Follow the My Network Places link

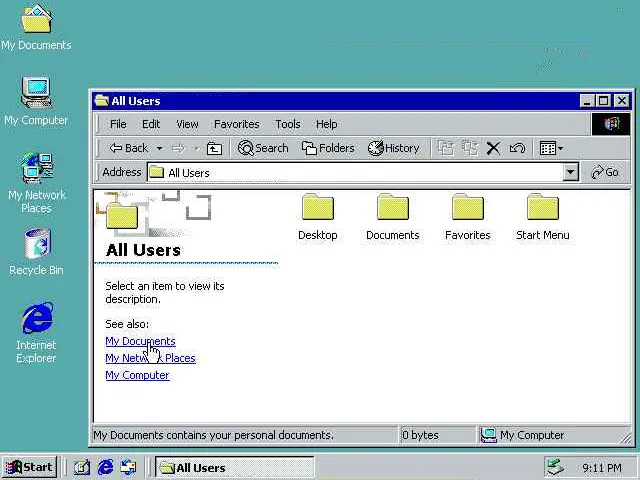point(150,358)
